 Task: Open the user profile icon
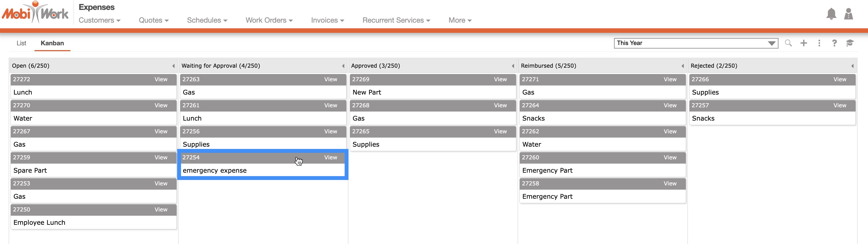(x=848, y=14)
